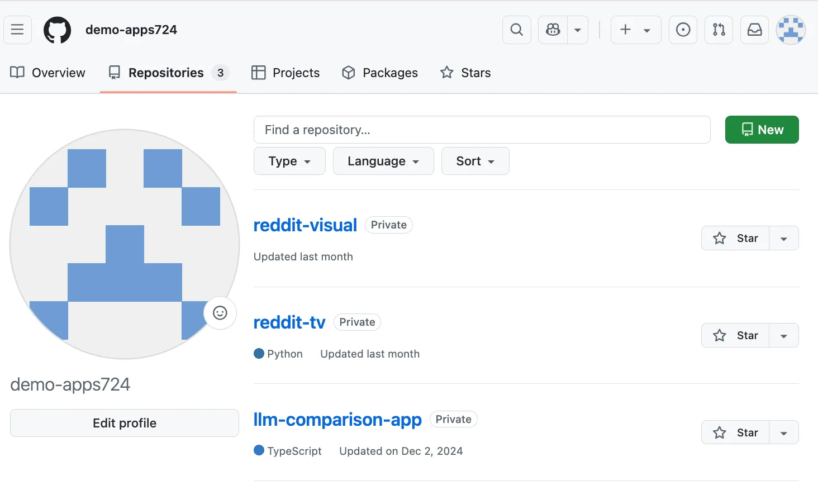The height and width of the screenshot is (504, 818).
Task: Open the reddit-tv repository link
Action: [289, 322]
